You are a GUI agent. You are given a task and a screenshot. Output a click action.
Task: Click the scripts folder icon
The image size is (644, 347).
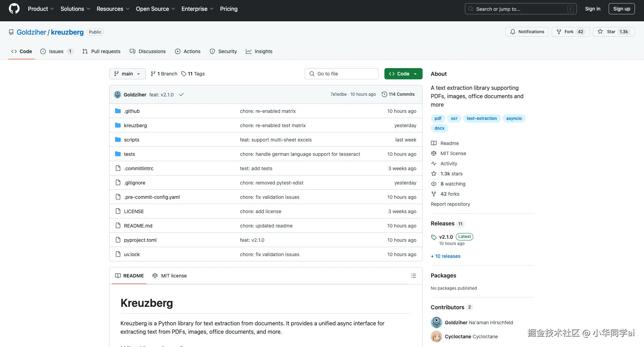(118, 140)
